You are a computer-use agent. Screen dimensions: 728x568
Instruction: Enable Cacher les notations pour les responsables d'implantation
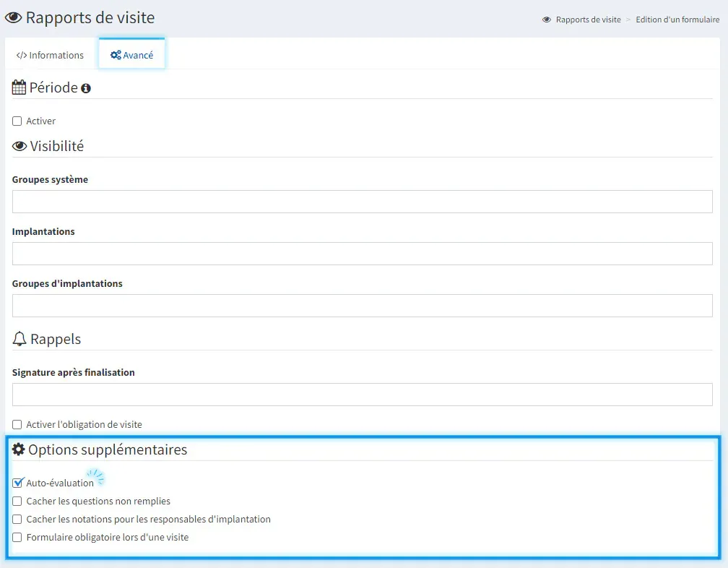(x=17, y=520)
